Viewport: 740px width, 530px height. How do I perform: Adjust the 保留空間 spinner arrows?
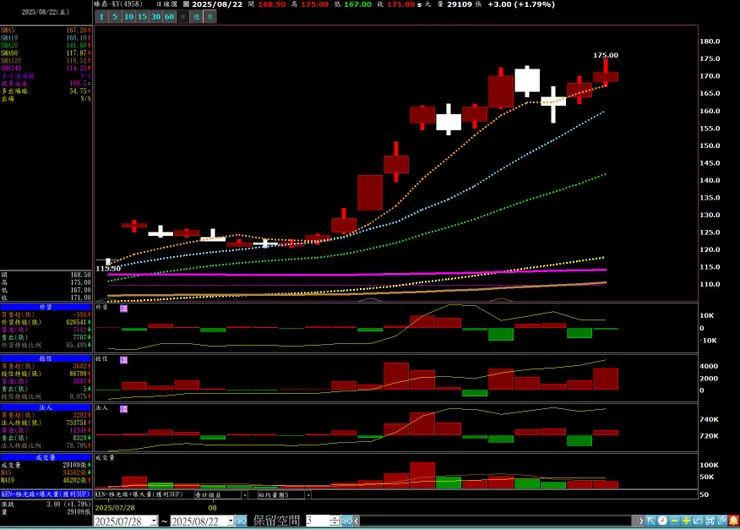335,521
